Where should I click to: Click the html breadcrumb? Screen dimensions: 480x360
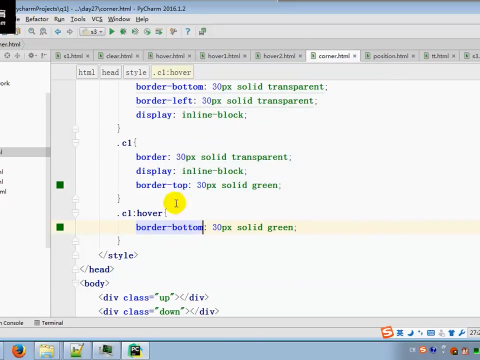tap(87, 72)
